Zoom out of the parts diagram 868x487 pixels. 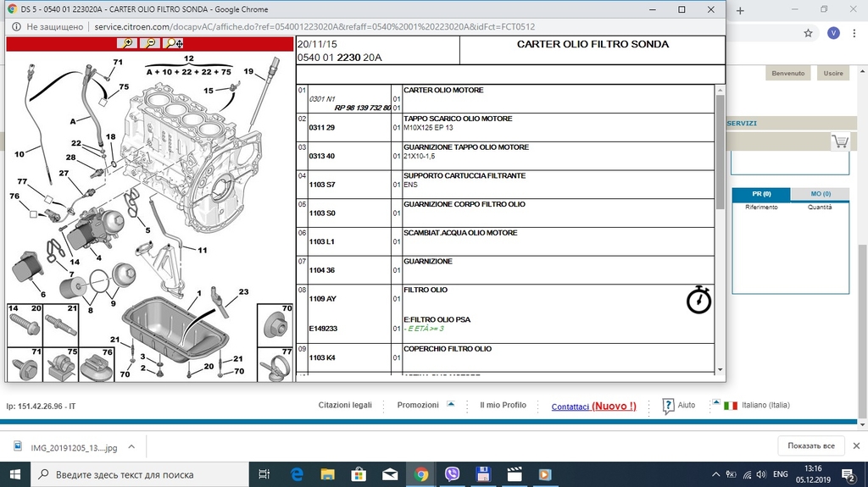pos(150,43)
